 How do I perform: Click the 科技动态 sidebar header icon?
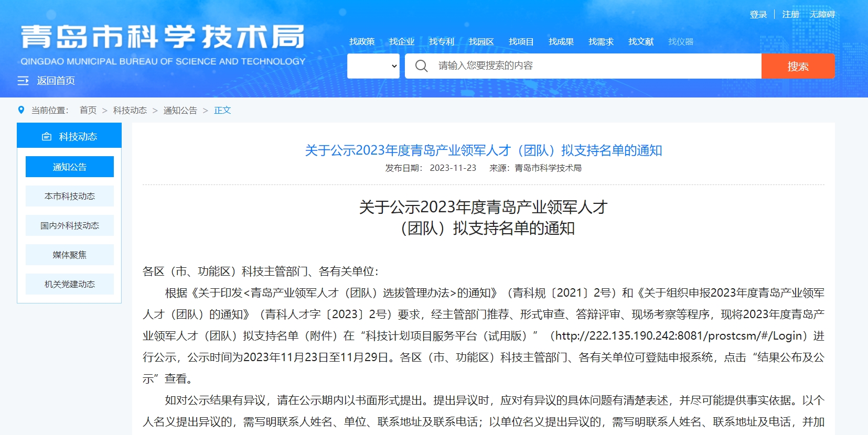click(47, 137)
